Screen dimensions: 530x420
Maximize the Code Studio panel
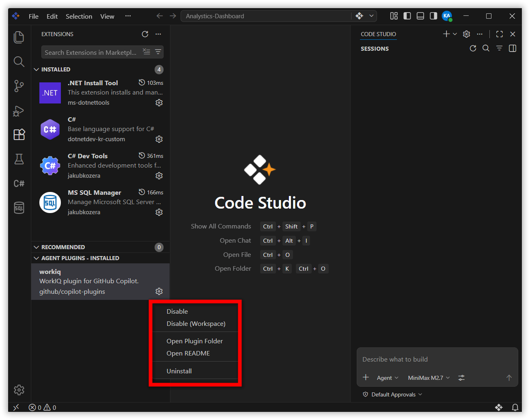point(500,34)
